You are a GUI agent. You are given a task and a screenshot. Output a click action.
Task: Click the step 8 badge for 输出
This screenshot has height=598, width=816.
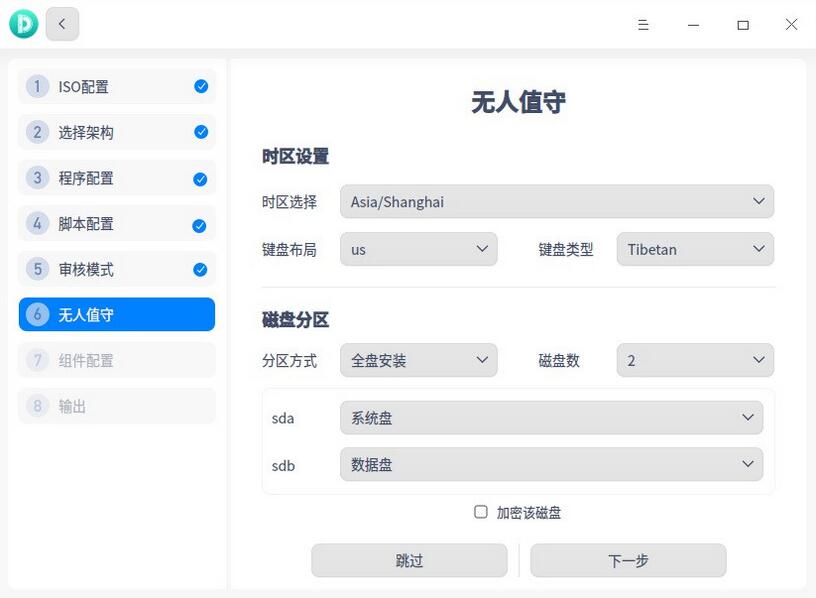(35, 406)
